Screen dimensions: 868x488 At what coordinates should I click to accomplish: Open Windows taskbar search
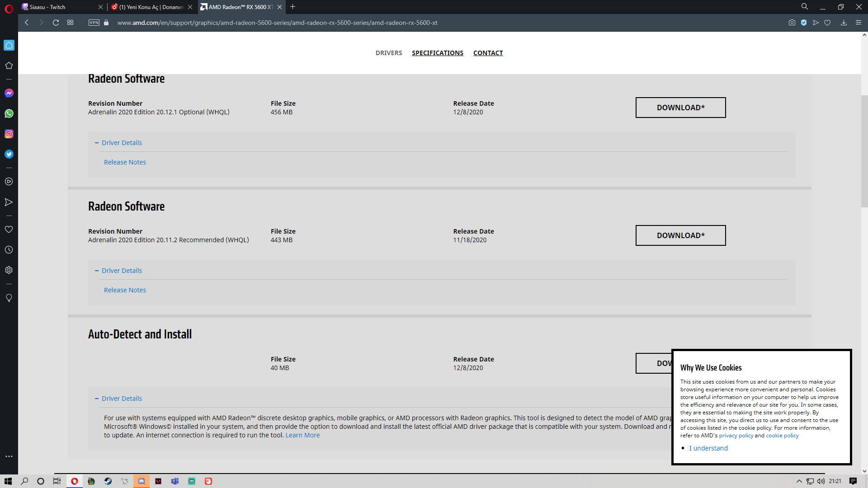click(24, 481)
